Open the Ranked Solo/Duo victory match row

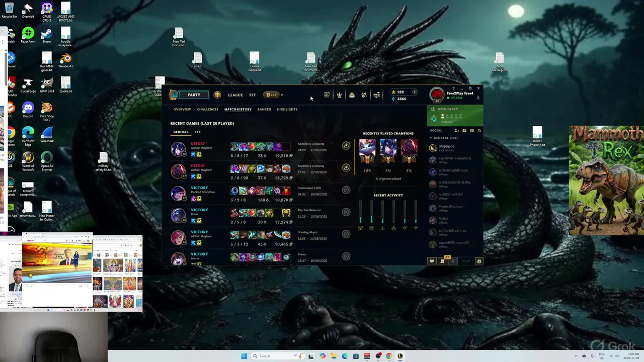point(261,194)
